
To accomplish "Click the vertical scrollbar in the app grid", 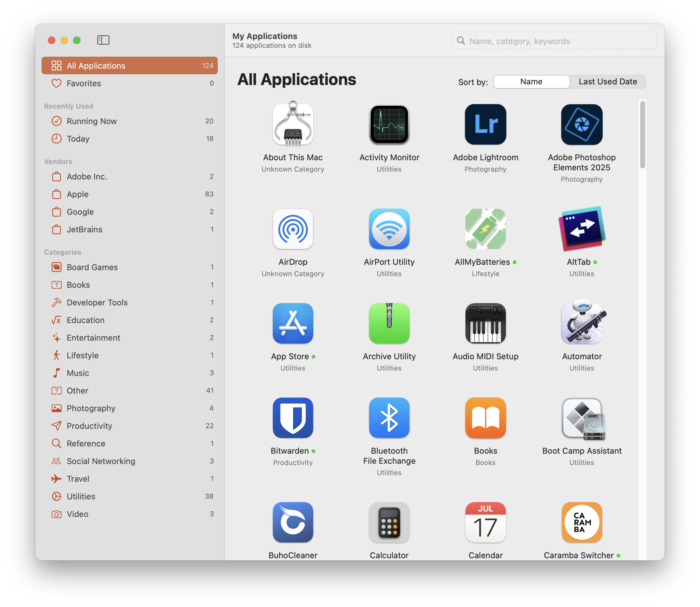I will (x=642, y=135).
